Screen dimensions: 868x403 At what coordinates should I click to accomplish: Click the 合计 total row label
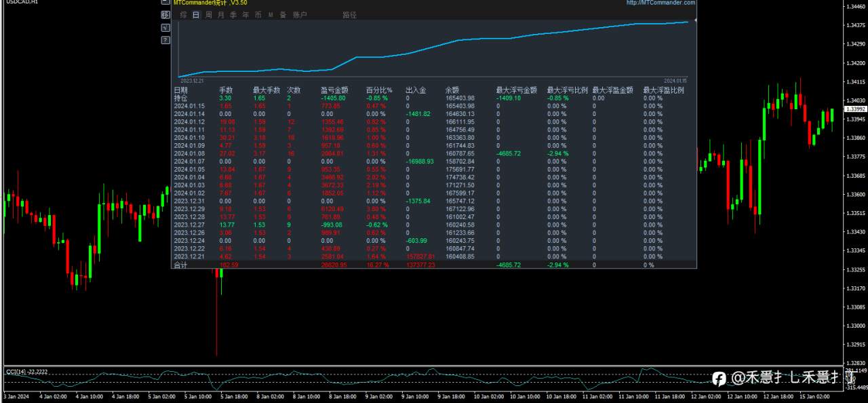181,265
